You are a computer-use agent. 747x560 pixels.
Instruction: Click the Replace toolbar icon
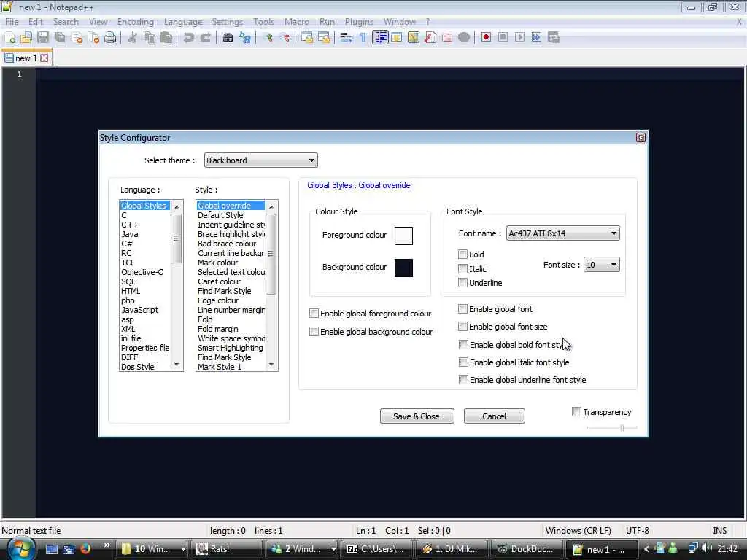point(245,38)
